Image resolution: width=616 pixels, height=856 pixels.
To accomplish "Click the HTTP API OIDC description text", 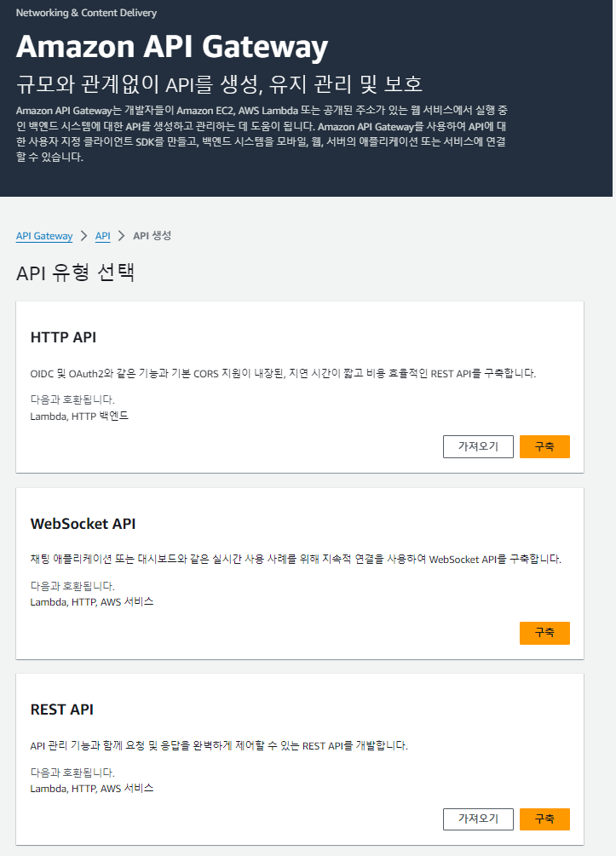I will (x=283, y=373).
